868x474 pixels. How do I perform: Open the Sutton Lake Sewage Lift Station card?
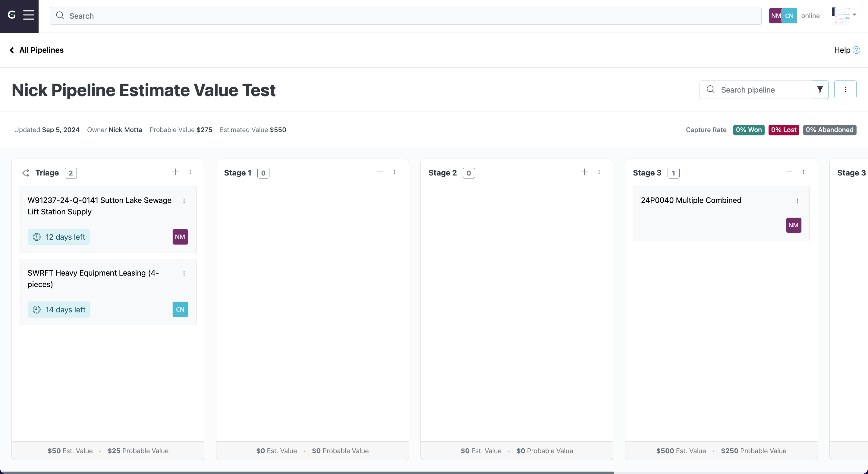[x=108, y=220]
